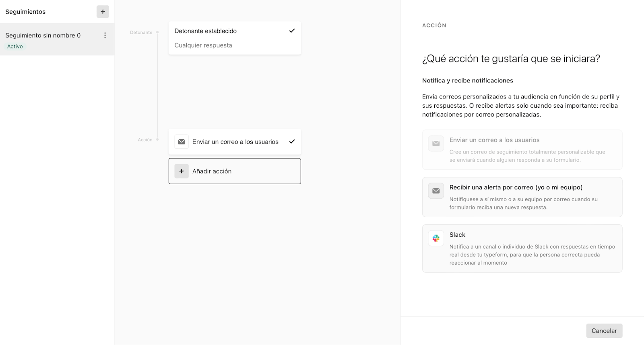This screenshot has height=345, width=644.
Task: Choose Recibir una alerta por correo option
Action: click(522, 197)
